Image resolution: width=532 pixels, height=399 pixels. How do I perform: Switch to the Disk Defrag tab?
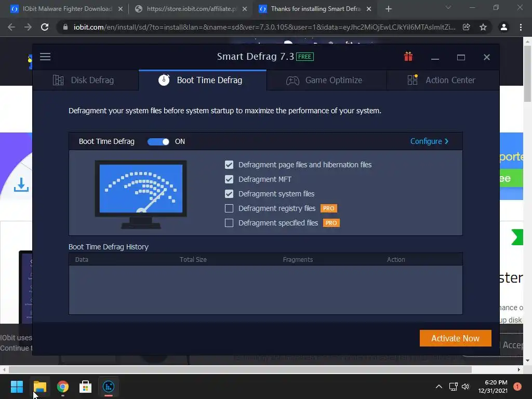pyautogui.click(x=86, y=80)
